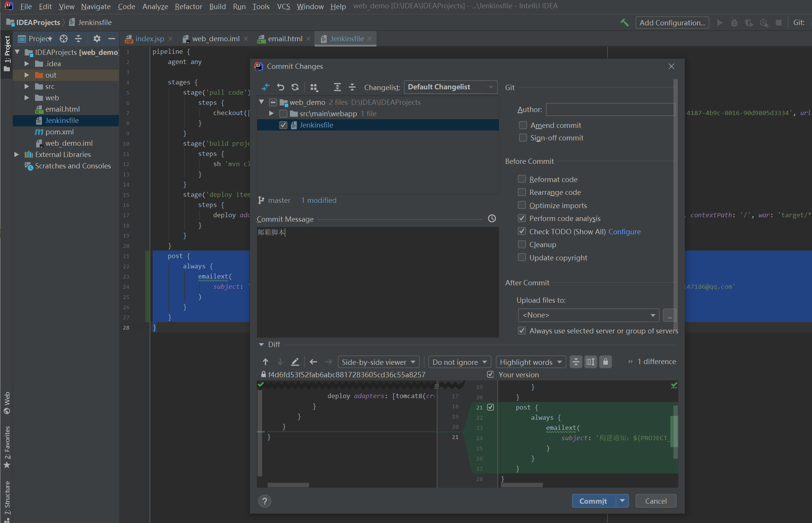Check the src\main\webapp folder checkbox

pyautogui.click(x=283, y=114)
